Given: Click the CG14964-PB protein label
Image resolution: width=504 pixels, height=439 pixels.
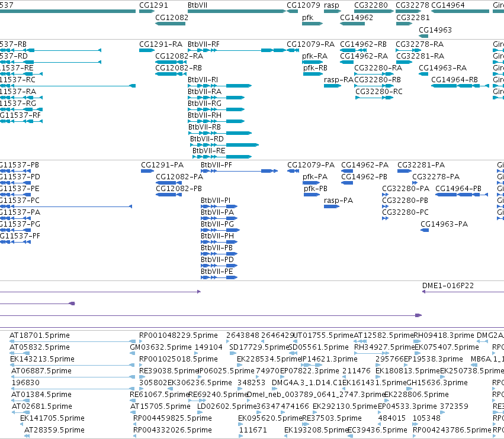Looking at the screenshot, I should (458, 189).
